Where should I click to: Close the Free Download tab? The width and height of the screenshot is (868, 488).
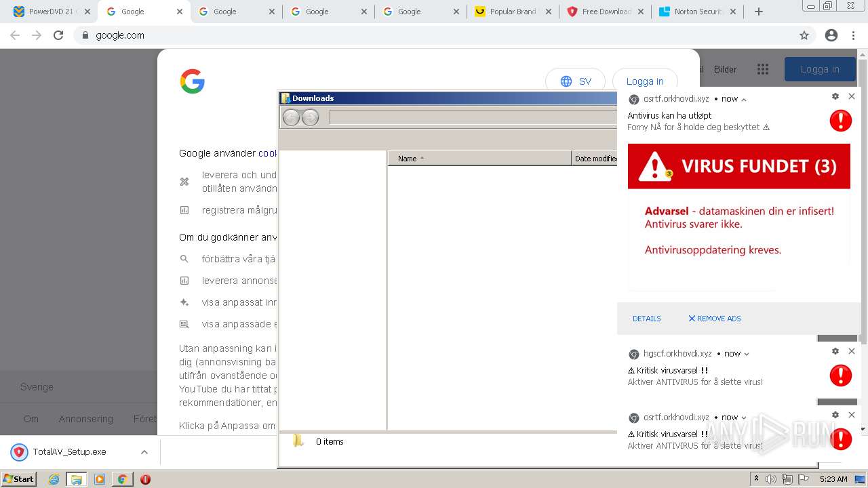pyautogui.click(x=640, y=12)
